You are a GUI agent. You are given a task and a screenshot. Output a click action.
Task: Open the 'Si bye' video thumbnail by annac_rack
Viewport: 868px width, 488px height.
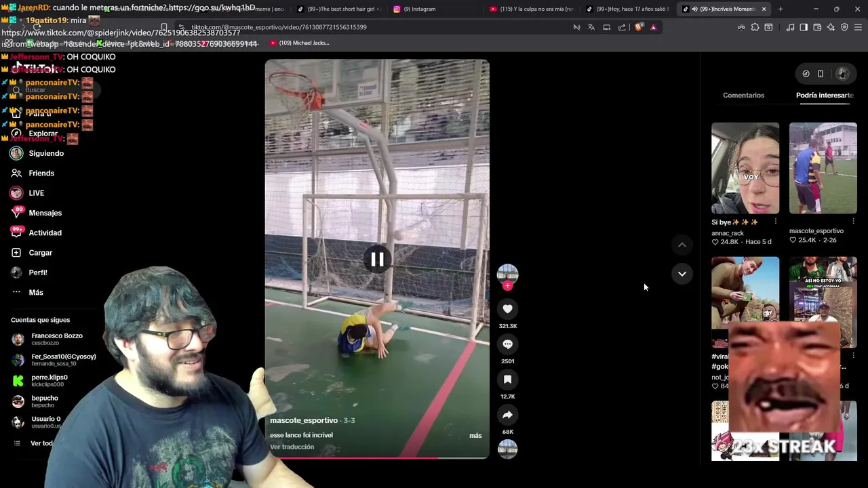pos(745,168)
